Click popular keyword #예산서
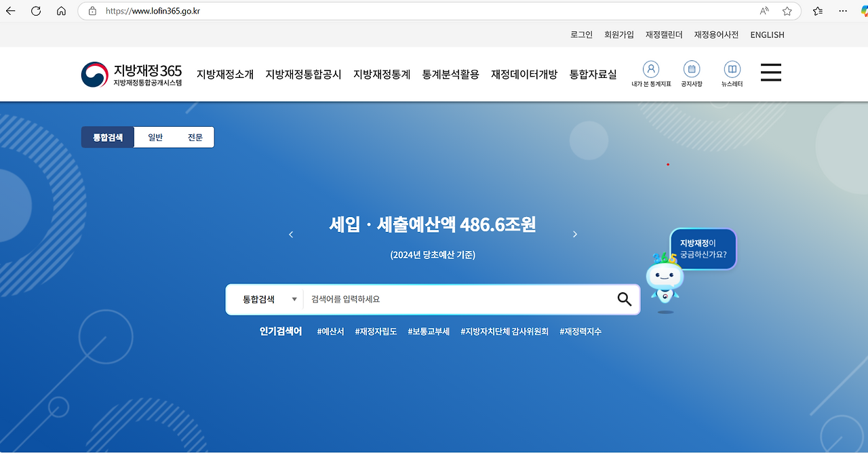Screen dimensions: 868x453 coord(330,332)
